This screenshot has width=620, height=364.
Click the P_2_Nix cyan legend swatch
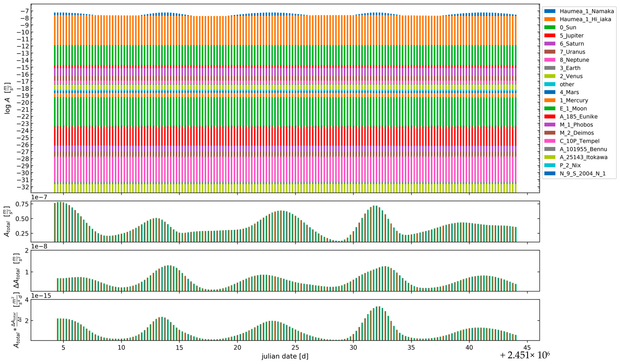550,165
